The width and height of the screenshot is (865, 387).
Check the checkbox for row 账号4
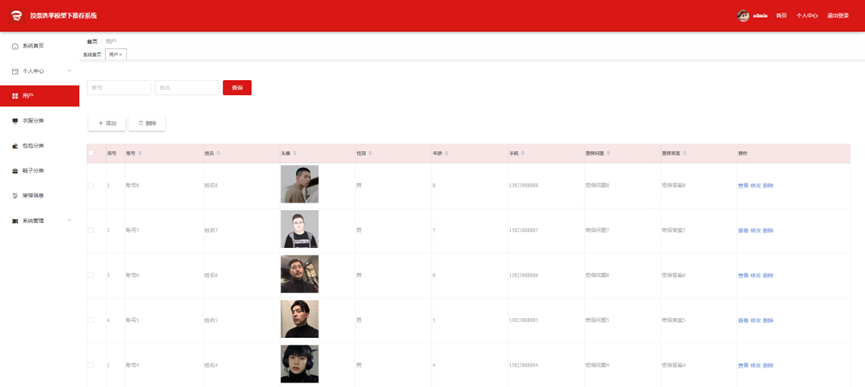91,365
